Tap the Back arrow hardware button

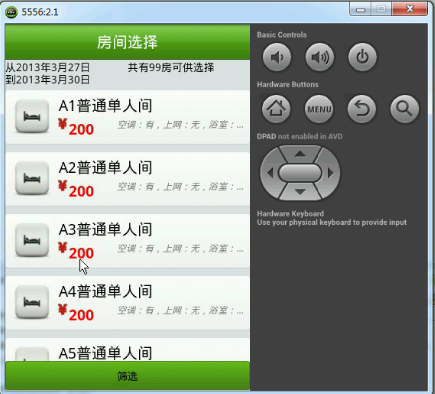pos(362,109)
